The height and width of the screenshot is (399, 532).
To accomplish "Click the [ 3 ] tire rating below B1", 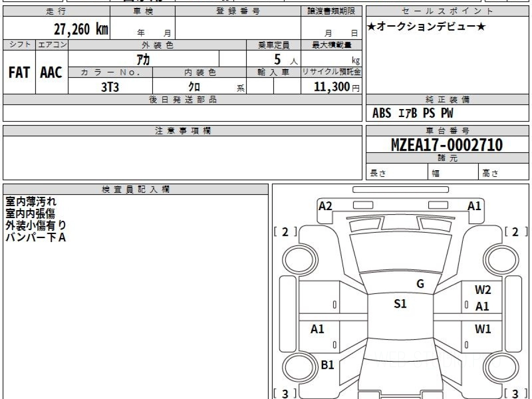I will coord(286,393).
